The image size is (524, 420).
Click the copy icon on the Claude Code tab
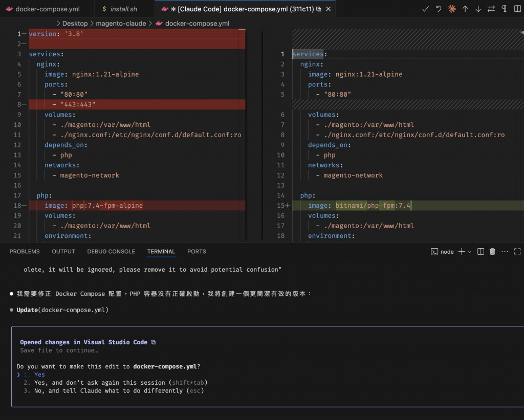click(x=319, y=9)
